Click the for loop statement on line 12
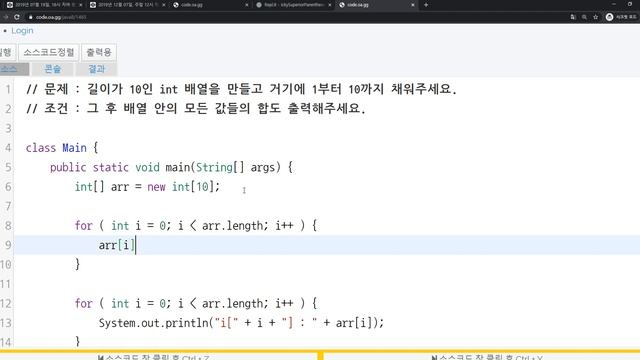 [196, 303]
